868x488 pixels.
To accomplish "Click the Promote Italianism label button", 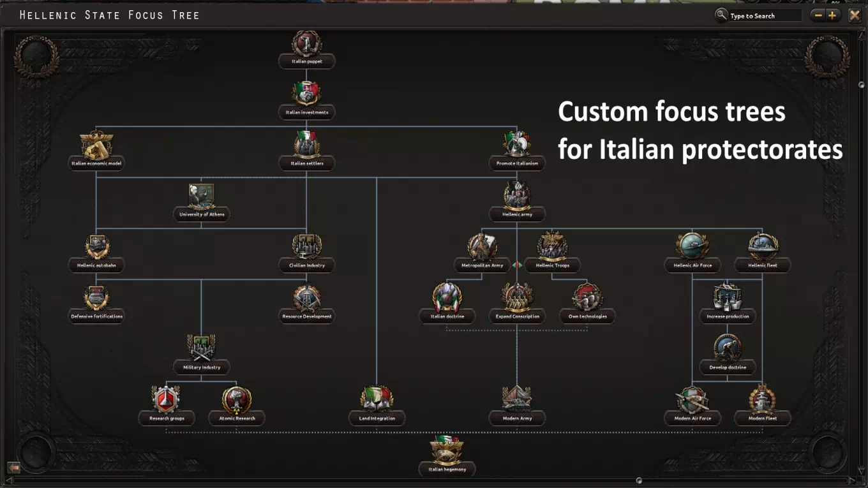I will point(517,163).
